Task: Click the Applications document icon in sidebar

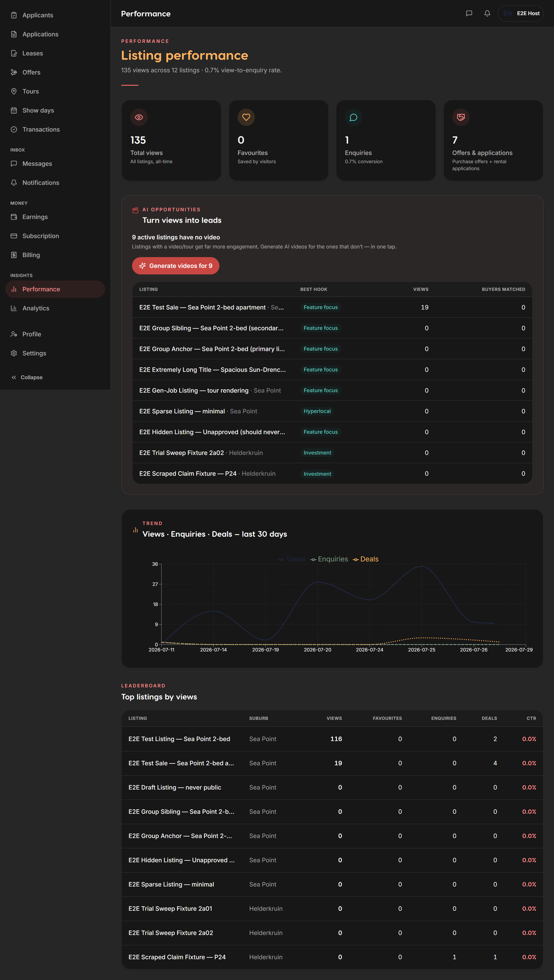Action: [14, 34]
